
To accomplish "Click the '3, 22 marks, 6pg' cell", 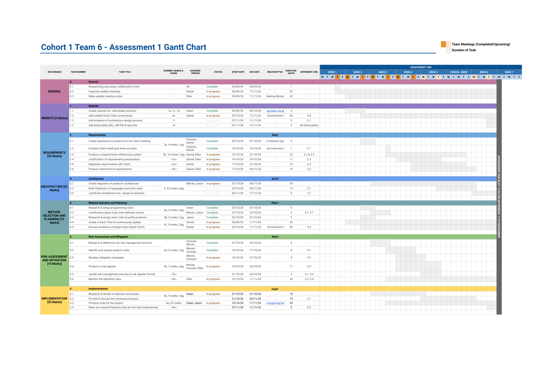I will [174, 188].
